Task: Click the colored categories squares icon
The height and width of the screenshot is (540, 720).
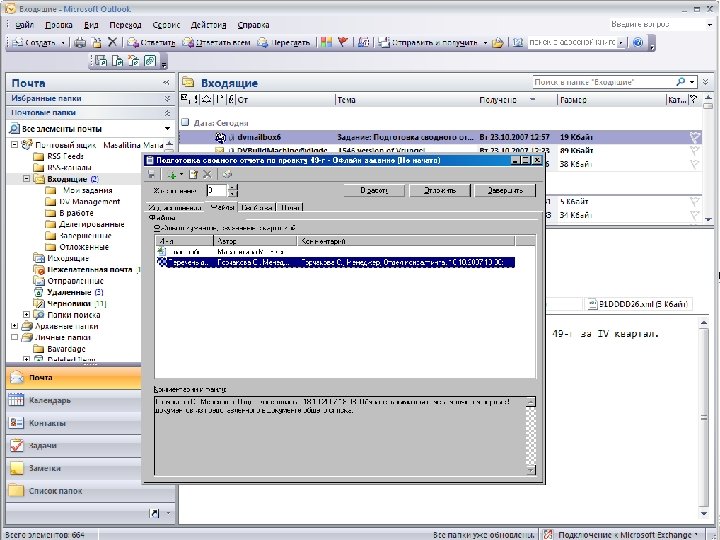Action: coord(326,43)
